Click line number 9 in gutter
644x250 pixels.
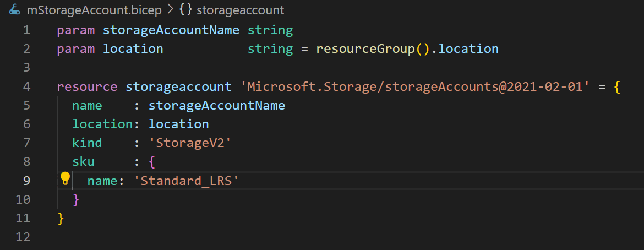[x=27, y=181]
